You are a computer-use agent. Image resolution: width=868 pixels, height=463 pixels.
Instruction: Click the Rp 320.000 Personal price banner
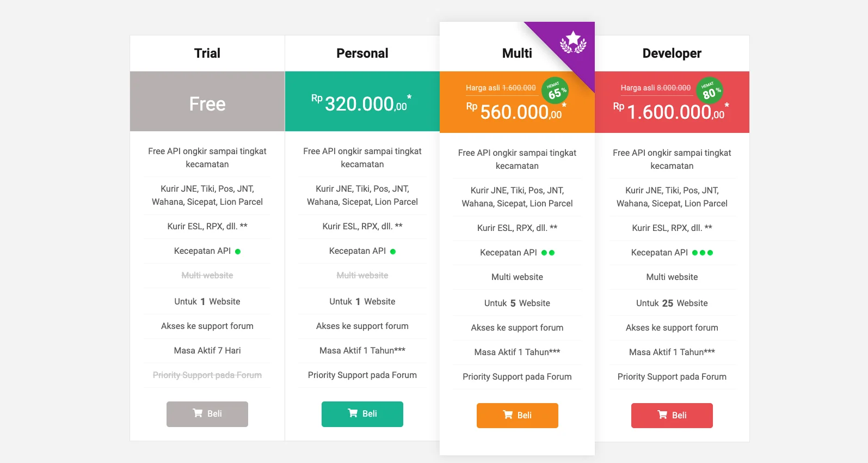pos(362,103)
